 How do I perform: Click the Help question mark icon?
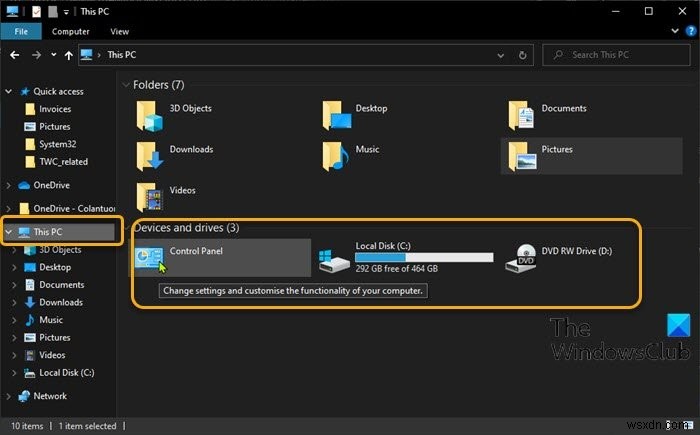point(691,31)
